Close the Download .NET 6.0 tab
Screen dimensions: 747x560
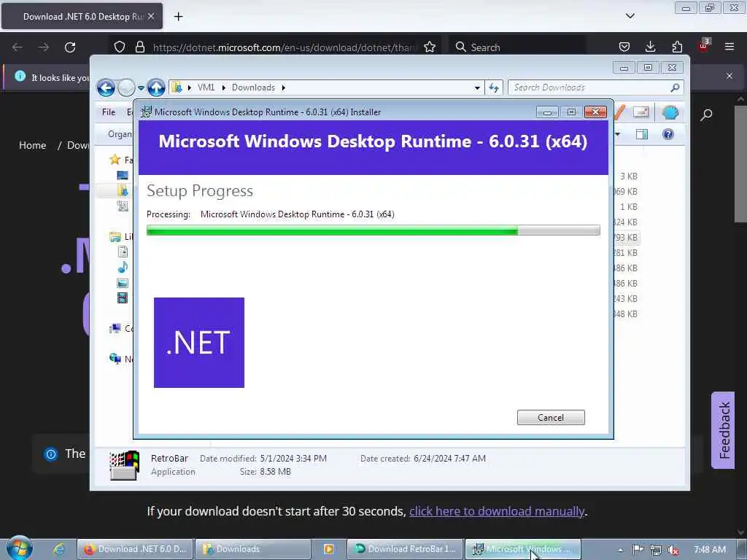click(151, 16)
